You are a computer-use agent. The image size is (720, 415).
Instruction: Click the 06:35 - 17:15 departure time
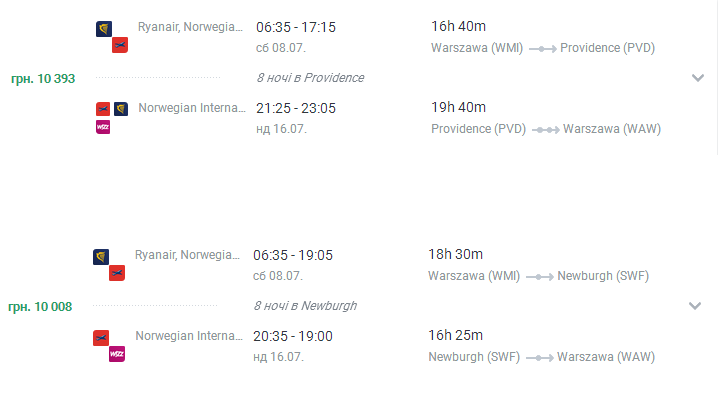point(296,27)
